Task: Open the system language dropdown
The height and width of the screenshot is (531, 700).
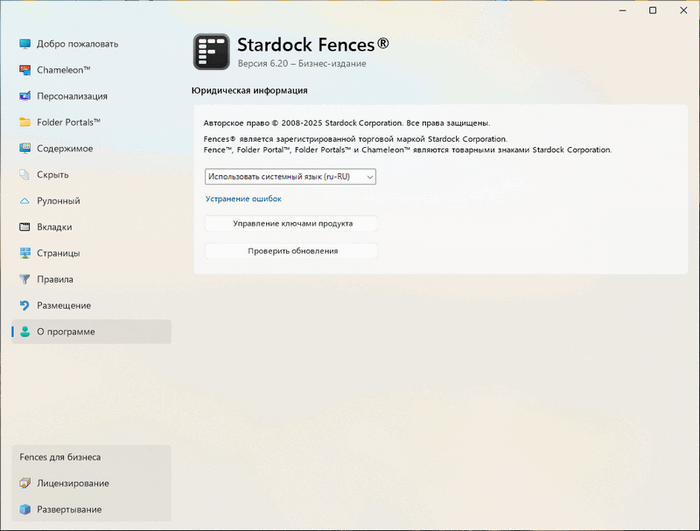Action: pyautogui.click(x=290, y=176)
